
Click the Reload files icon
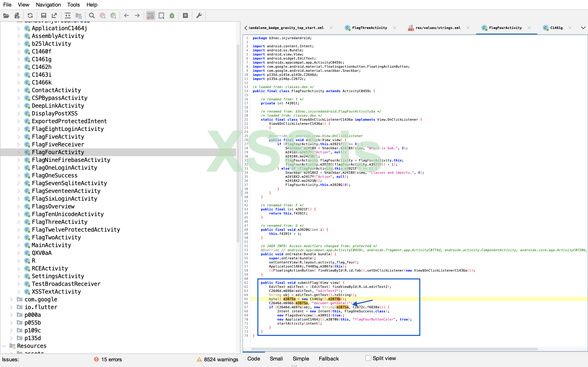pos(30,16)
